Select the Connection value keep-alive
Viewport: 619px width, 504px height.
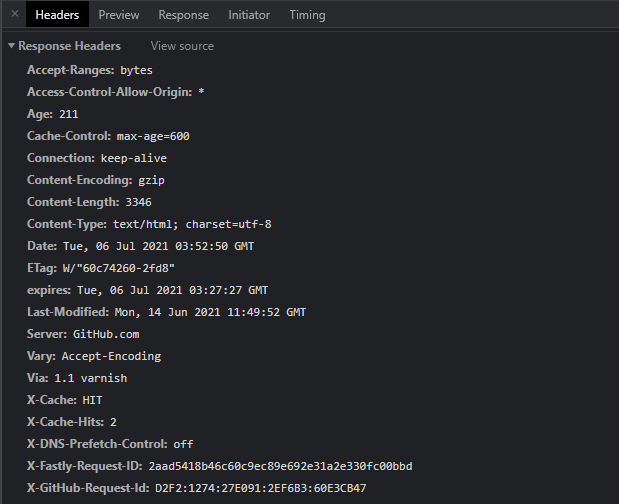(x=134, y=158)
